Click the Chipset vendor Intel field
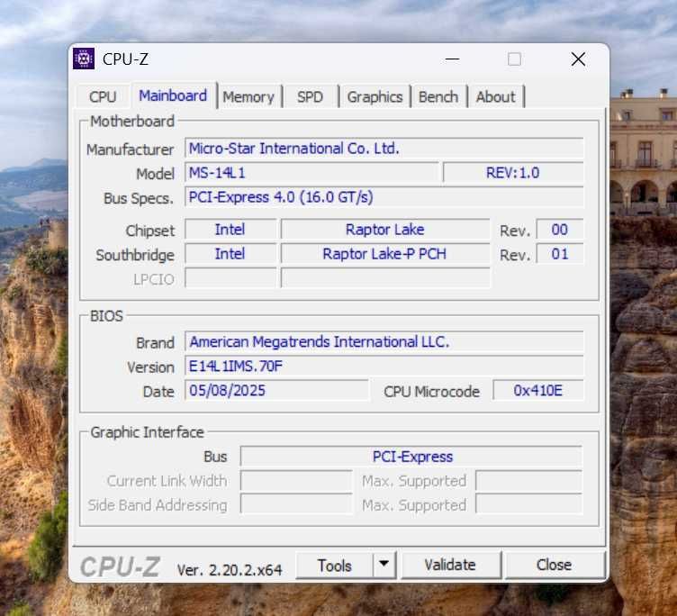The height and width of the screenshot is (616, 677). click(x=230, y=230)
